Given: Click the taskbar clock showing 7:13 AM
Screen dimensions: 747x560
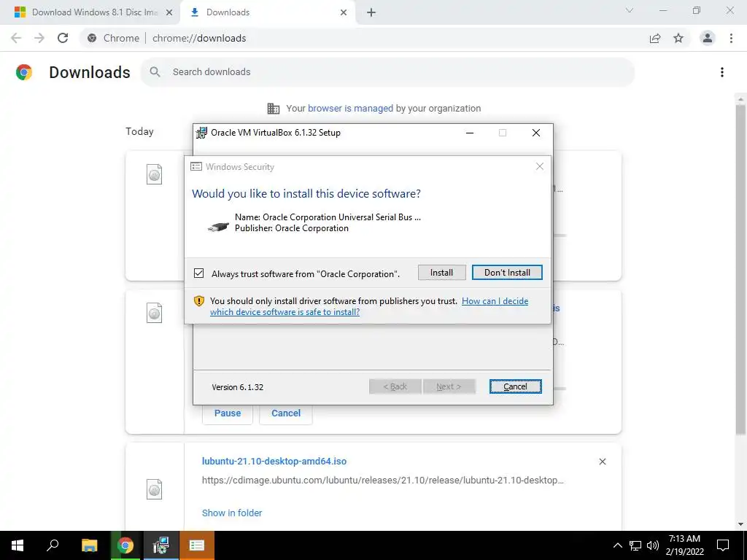Looking at the screenshot, I should tap(684, 545).
